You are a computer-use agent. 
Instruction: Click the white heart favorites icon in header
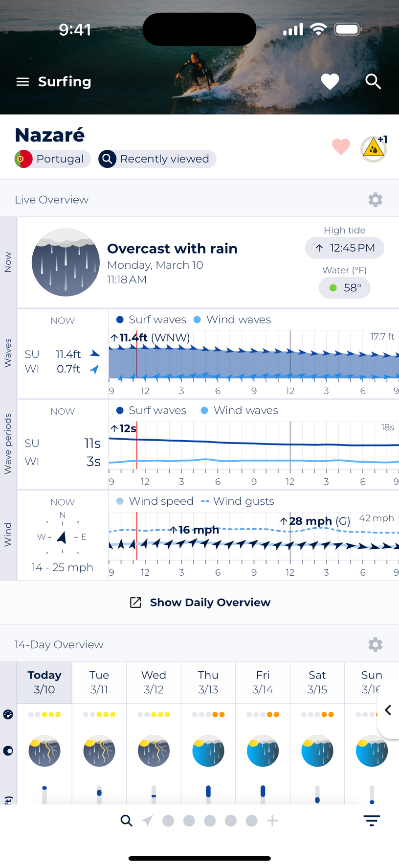330,81
